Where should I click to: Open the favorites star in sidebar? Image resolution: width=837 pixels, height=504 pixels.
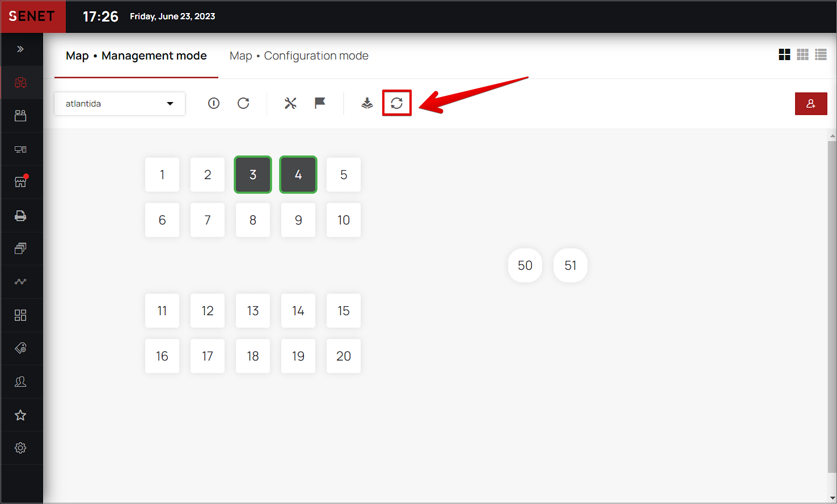tap(20, 415)
